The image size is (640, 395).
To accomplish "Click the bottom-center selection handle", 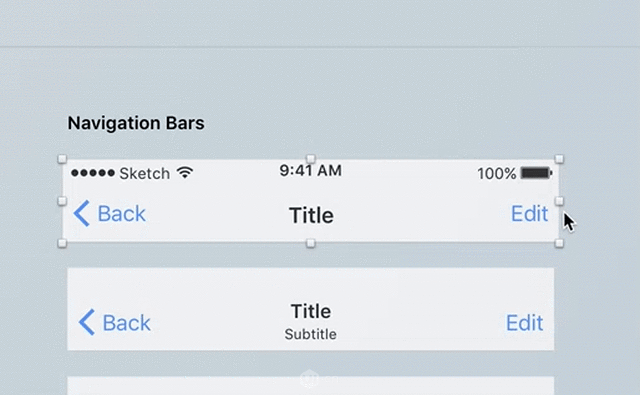I will click(311, 243).
